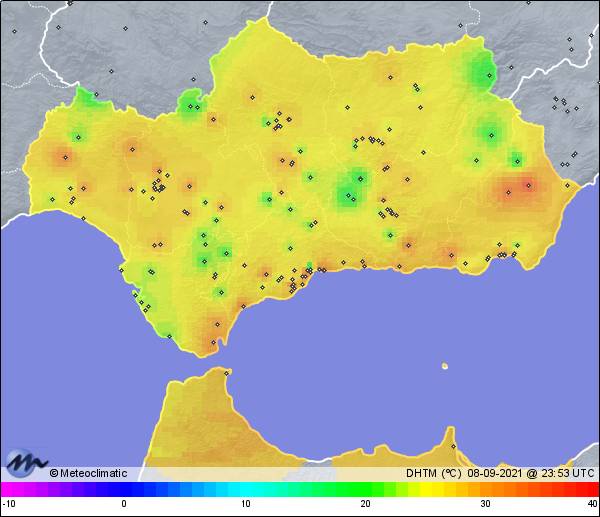Image resolution: width=600 pixels, height=517 pixels.
Task: Click the 20 label on the temperature scale
Action: (x=365, y=504)
